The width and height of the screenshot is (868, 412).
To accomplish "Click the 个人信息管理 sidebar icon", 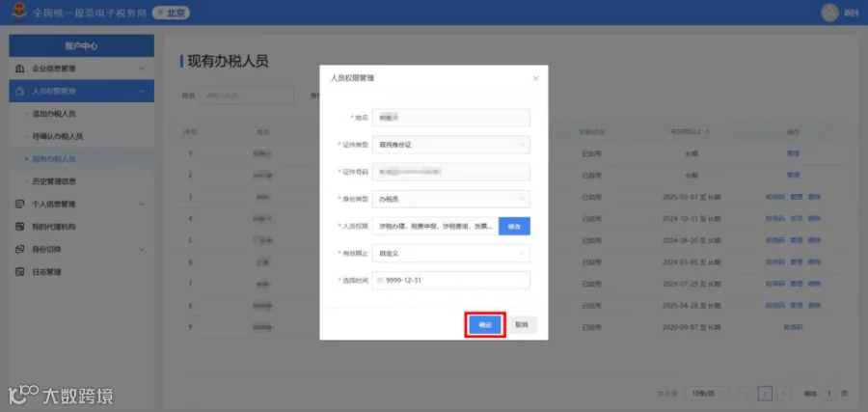I will point(20,204).
